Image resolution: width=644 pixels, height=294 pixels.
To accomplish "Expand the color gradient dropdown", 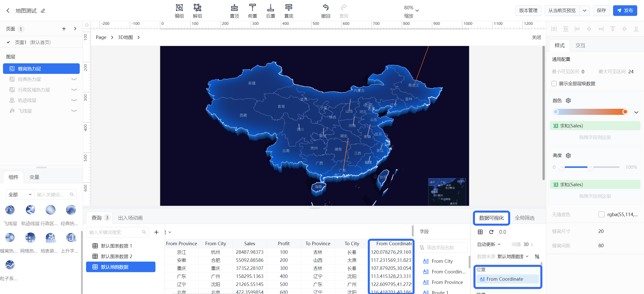I will [636, 112].
